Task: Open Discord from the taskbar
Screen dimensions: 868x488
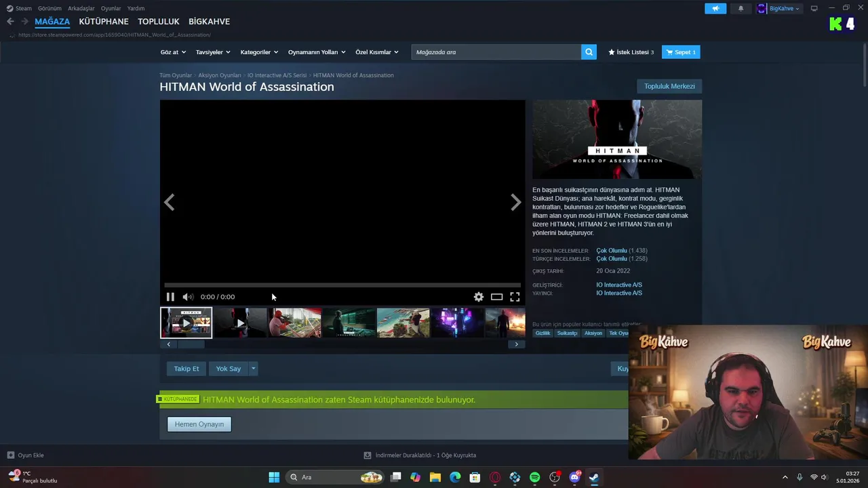Action: (575, 477)
